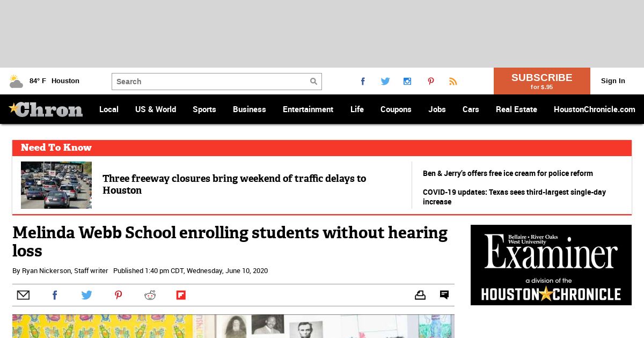
Task: Open Chron Pinterest page from header
Action: pos(430,82)
